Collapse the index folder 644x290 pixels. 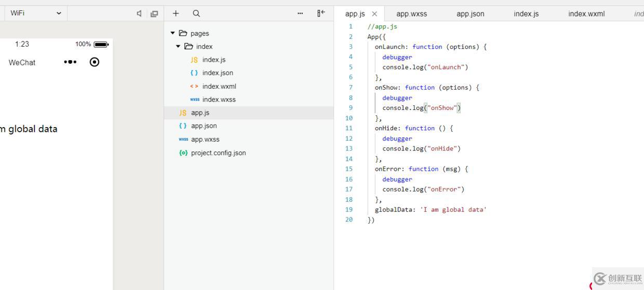(178, 47)
